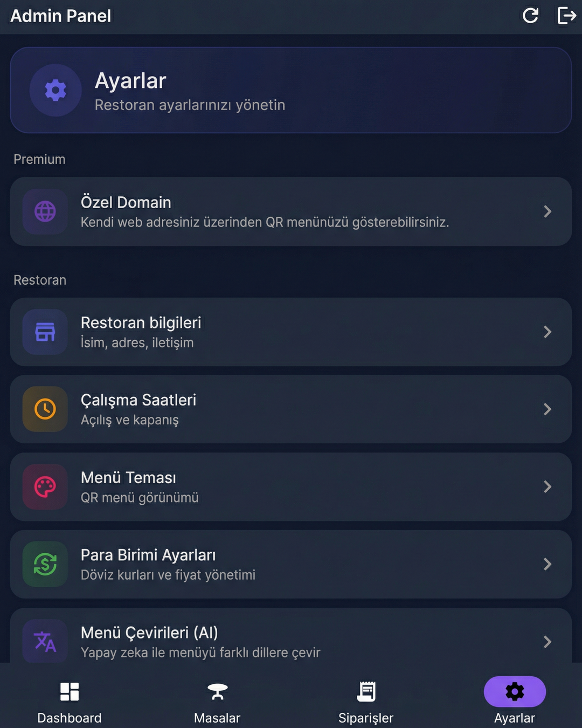This screenshot has height=728, width=582.
Task: Click the clock icon for Çalışma Saatleri
Action: coord(45,409)
